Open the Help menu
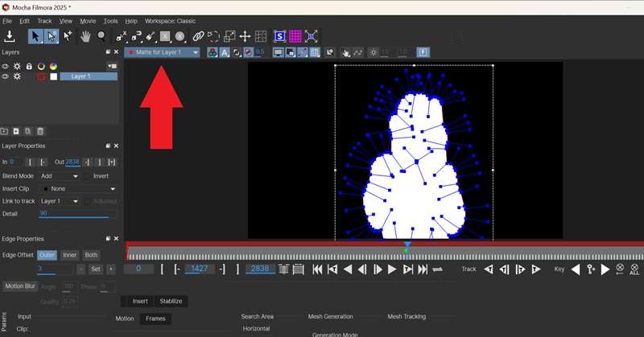Screen dimensions: 644x337 pos(131,21)
